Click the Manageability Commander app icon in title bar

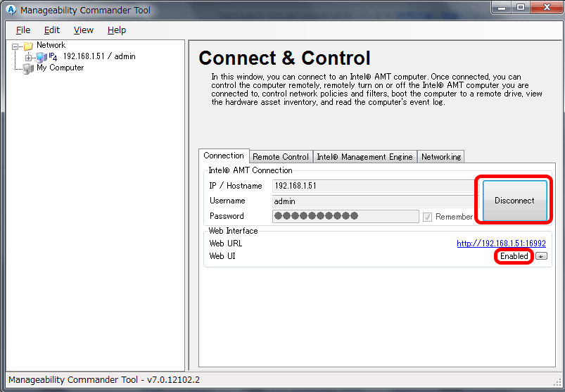11,10
